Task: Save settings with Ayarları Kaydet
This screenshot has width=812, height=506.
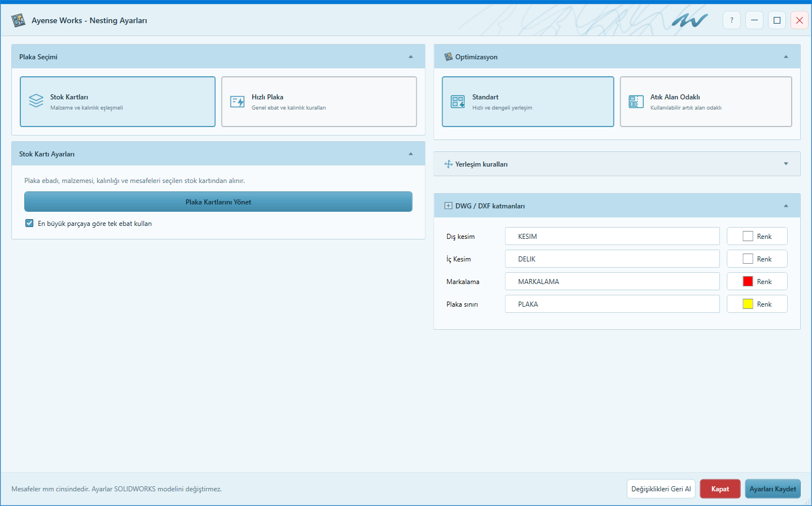Action: [773, 489]
